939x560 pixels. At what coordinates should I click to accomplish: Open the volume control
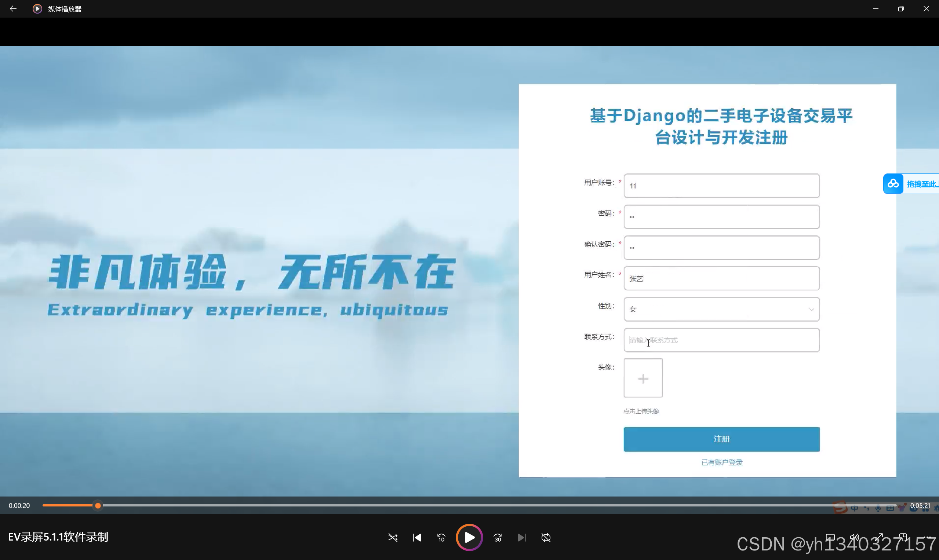point(854,537)
